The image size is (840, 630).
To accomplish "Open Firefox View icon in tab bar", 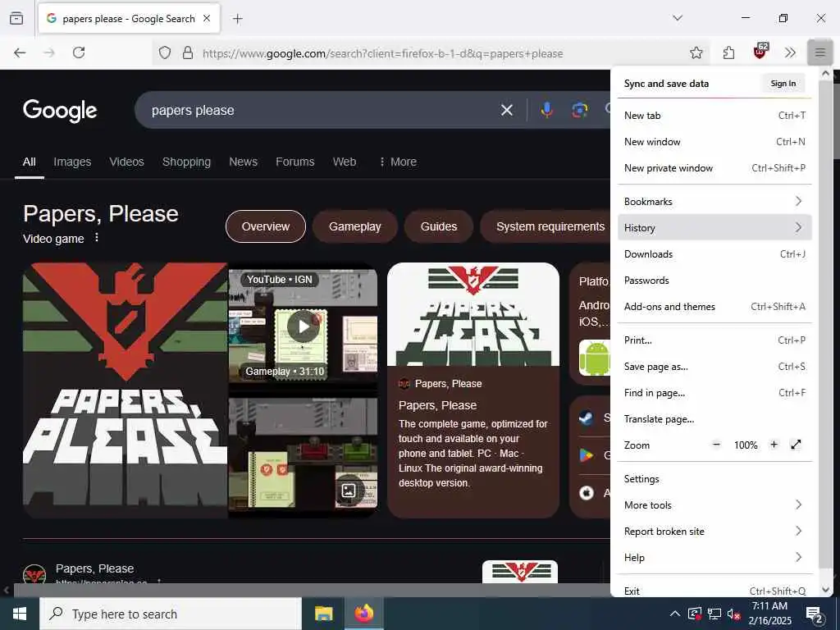I will (x=16, y=18).
